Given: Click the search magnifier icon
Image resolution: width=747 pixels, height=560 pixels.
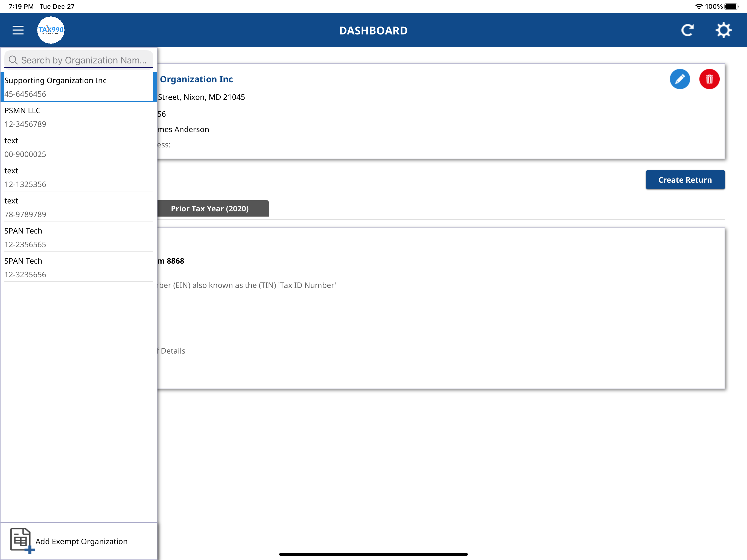Looking at the screenshot, I should point(13,60).
